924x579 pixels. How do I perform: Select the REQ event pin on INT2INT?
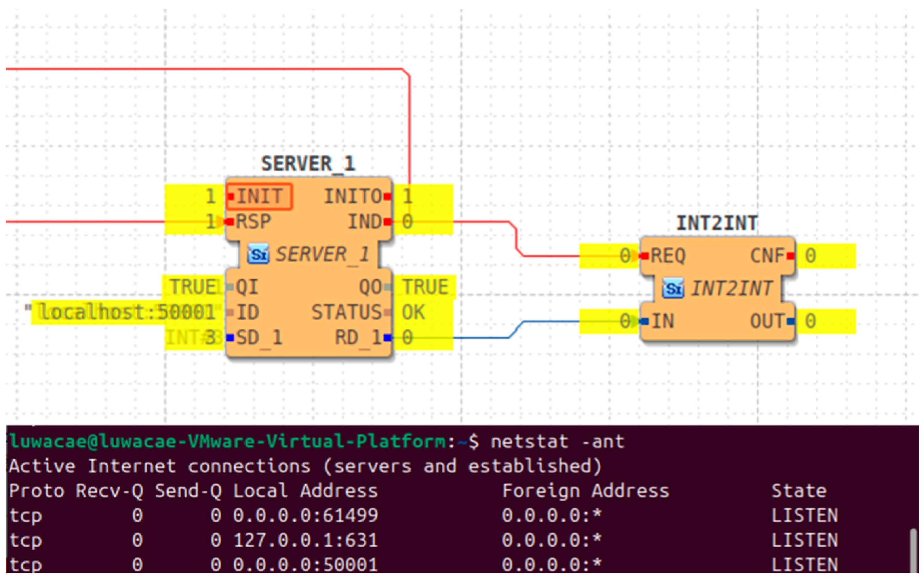[x=667, y=256]
